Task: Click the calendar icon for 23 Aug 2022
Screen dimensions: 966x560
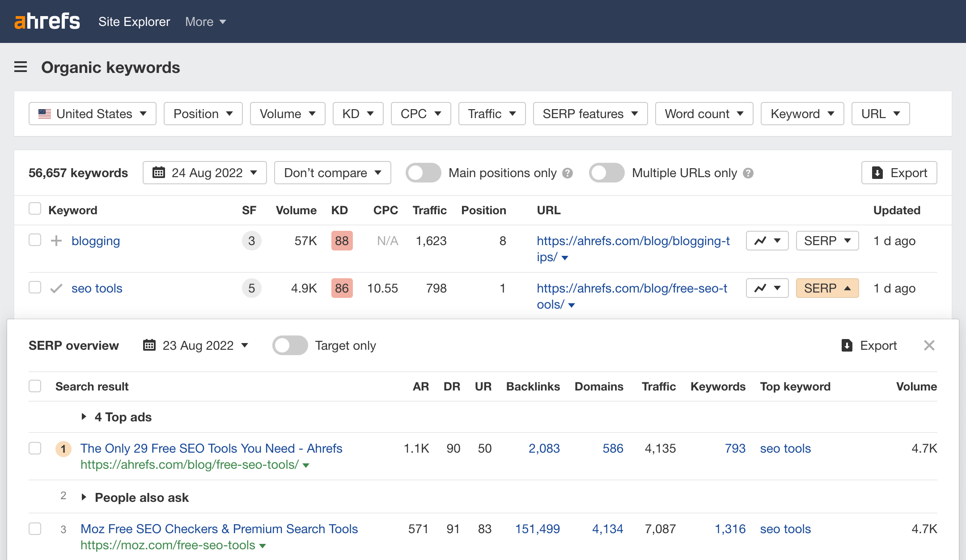Action: [x=149, y=345]
